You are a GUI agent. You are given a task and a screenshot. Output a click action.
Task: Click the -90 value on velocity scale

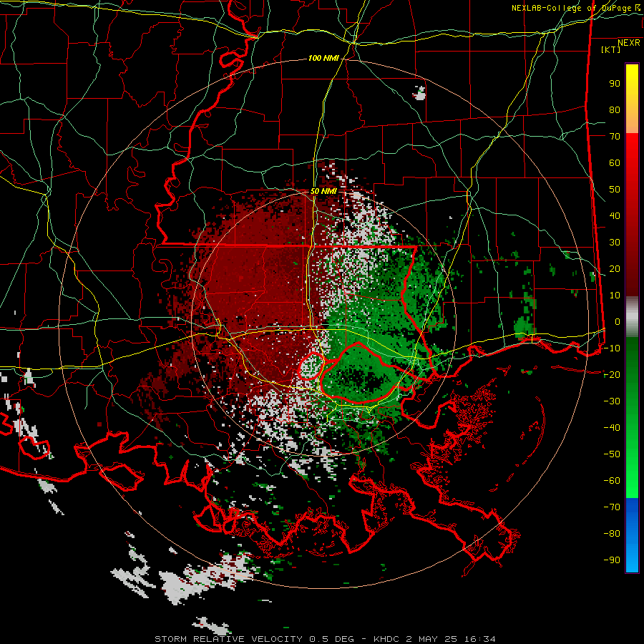(x=612, y=560)
